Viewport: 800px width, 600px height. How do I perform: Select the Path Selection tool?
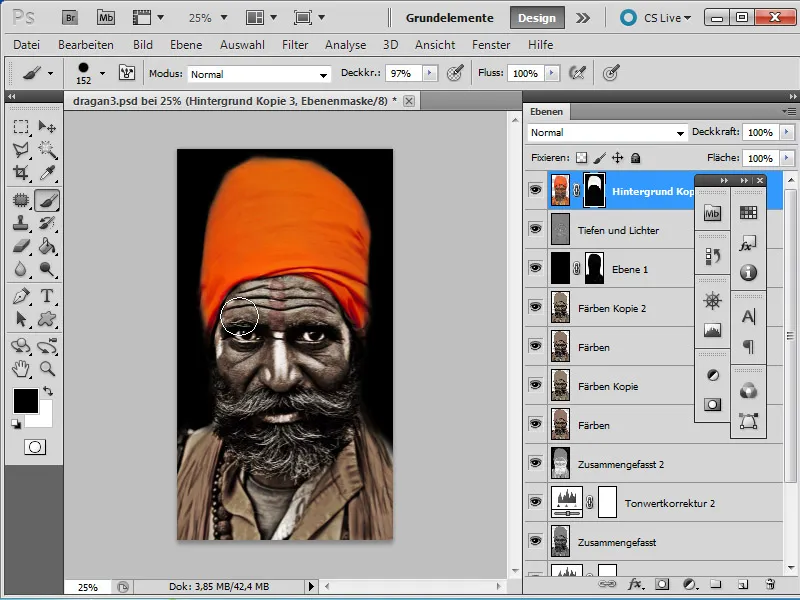(x=21, y=319)
